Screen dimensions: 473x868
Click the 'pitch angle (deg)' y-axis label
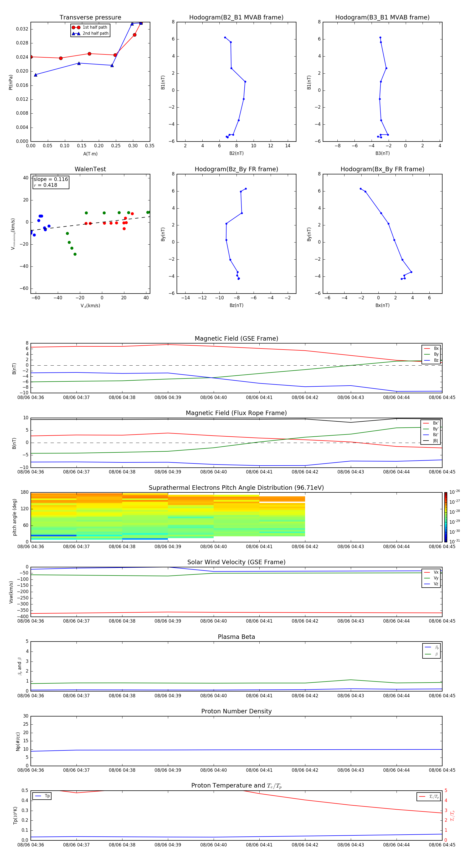(14, 517)
